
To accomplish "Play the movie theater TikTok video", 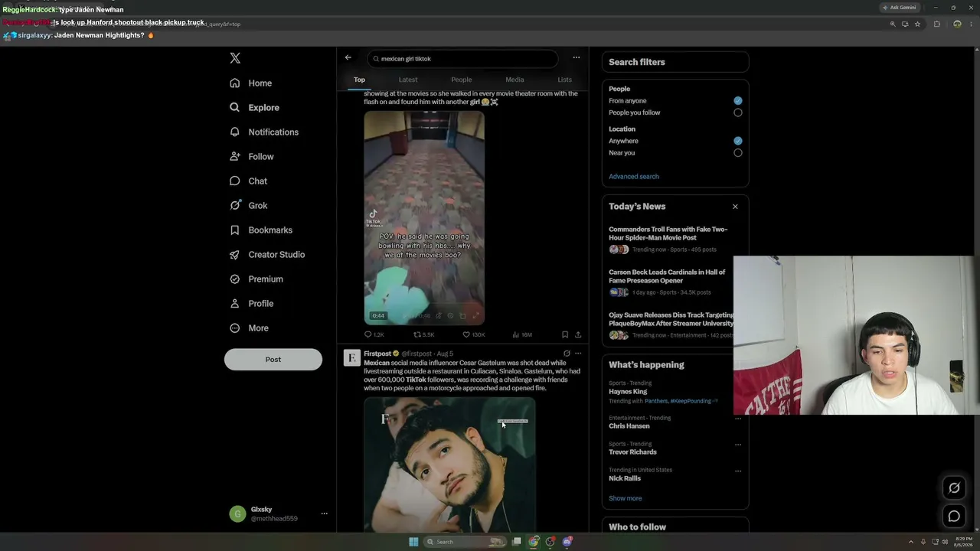I will (424, 218).
